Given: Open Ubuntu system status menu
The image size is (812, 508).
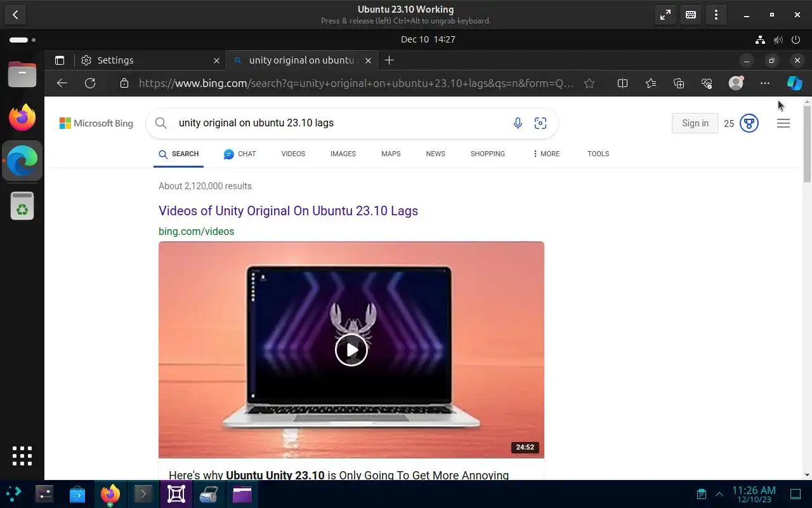Looking at the screenshot, I should click(778, 39).
